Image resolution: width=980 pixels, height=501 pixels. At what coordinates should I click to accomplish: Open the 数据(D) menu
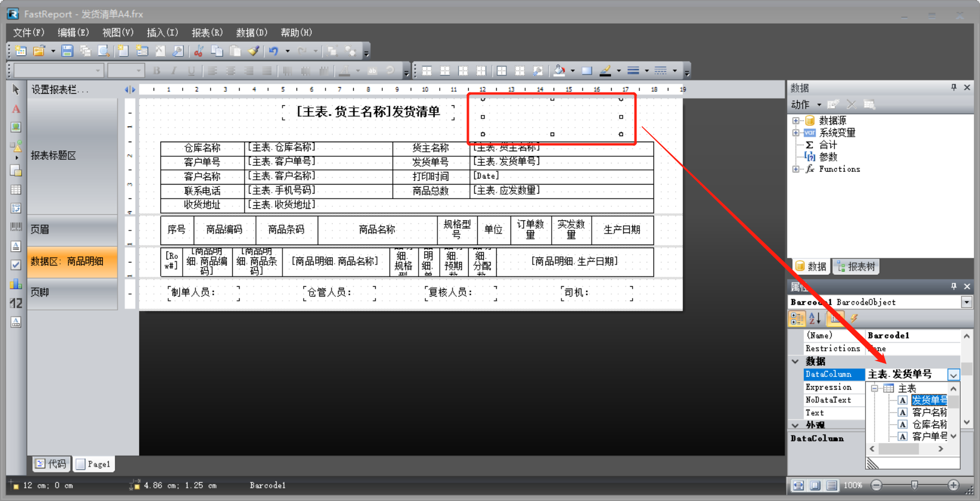[252, 32]
